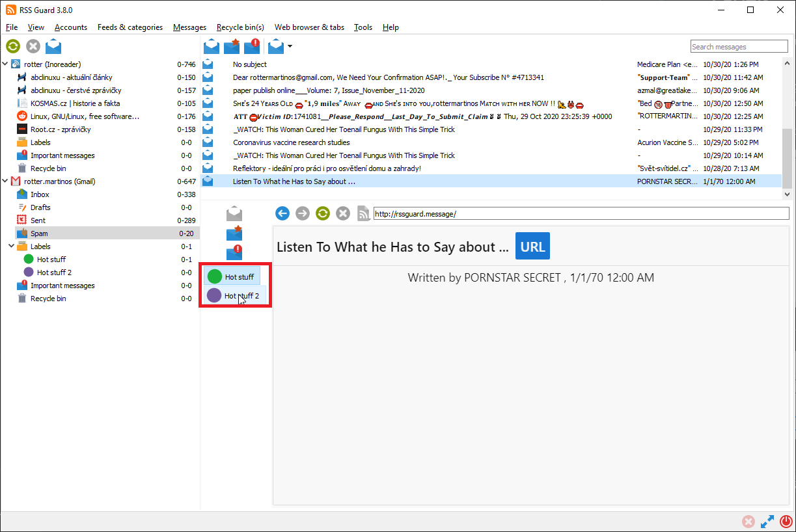
Task: Click the green reload icon in browser toolbar
Action: click(x=322, y=213)
